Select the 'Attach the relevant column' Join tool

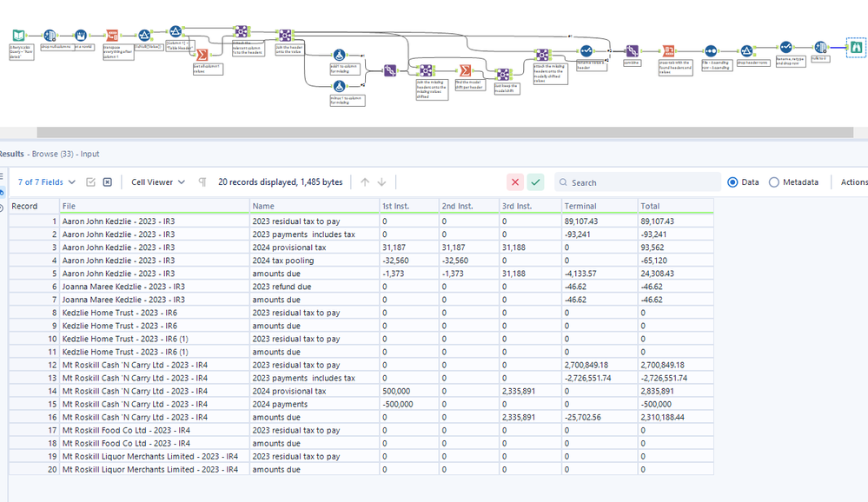[241, 31]
